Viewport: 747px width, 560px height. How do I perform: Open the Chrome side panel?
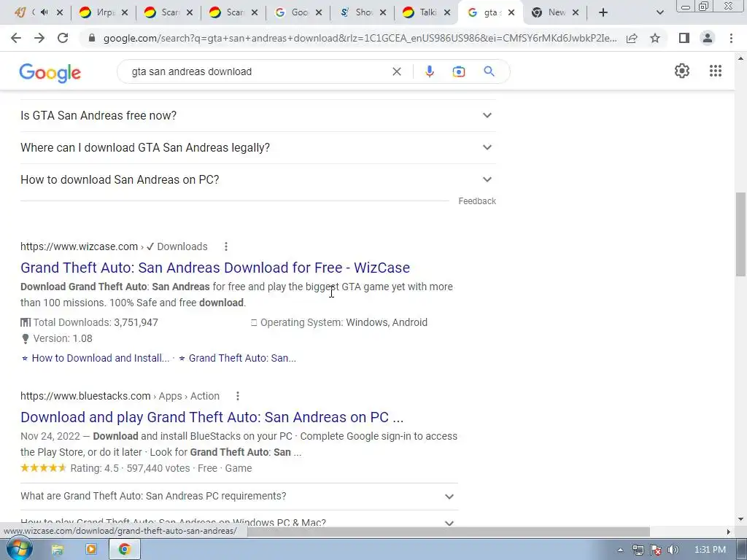(684, 38)
